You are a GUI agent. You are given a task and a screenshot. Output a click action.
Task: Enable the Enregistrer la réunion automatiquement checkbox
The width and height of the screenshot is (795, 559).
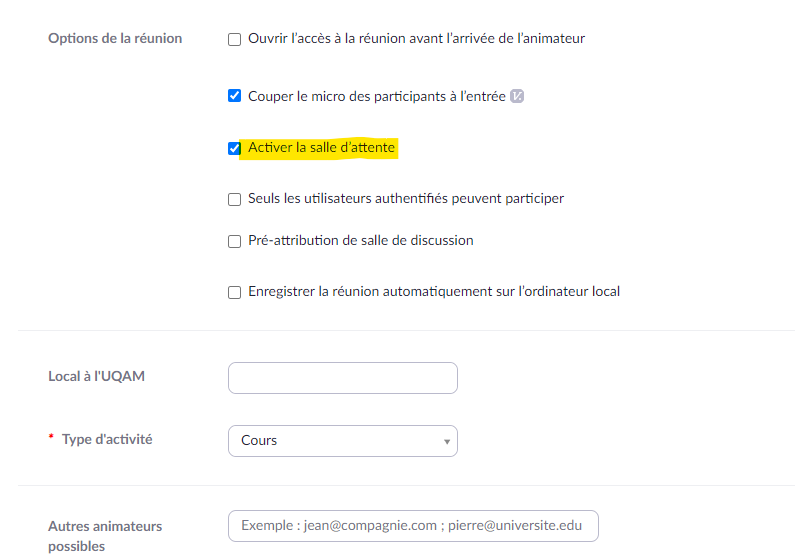click(x=234, y=292)
